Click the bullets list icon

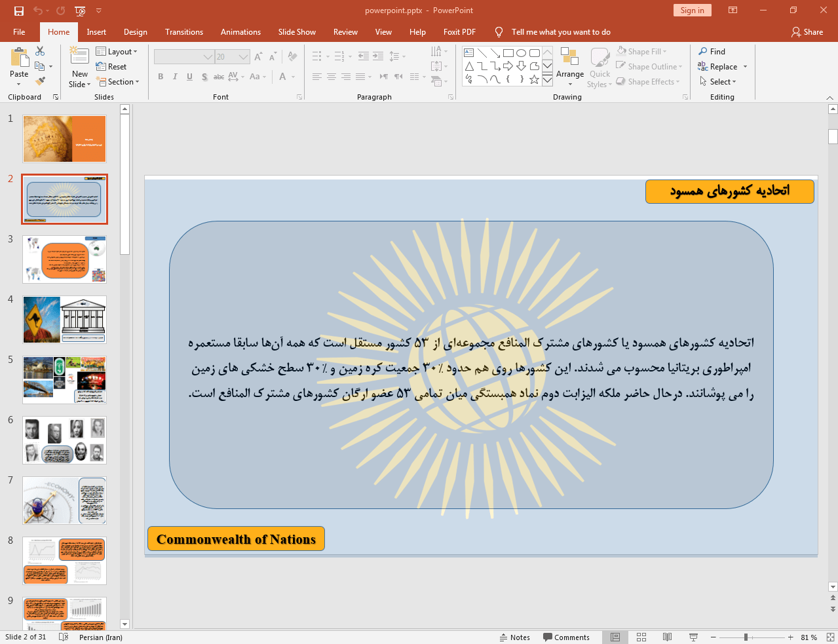[317, 56]
